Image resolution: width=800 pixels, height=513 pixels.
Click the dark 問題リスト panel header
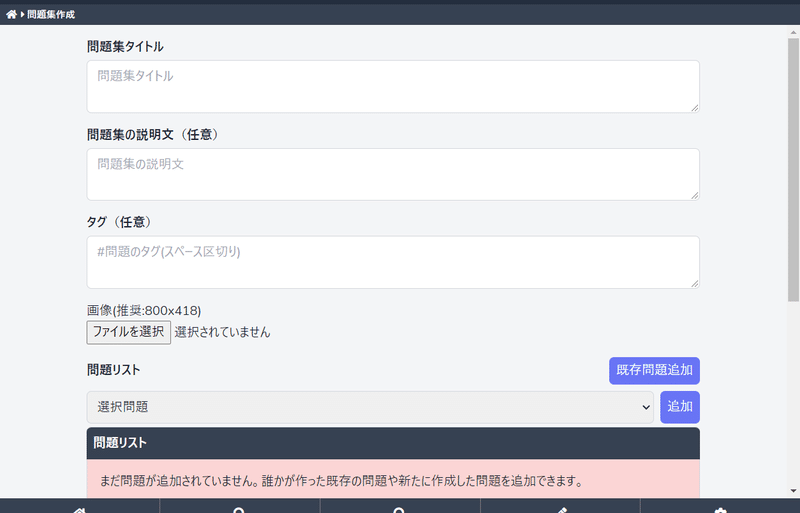pos(393,443)
